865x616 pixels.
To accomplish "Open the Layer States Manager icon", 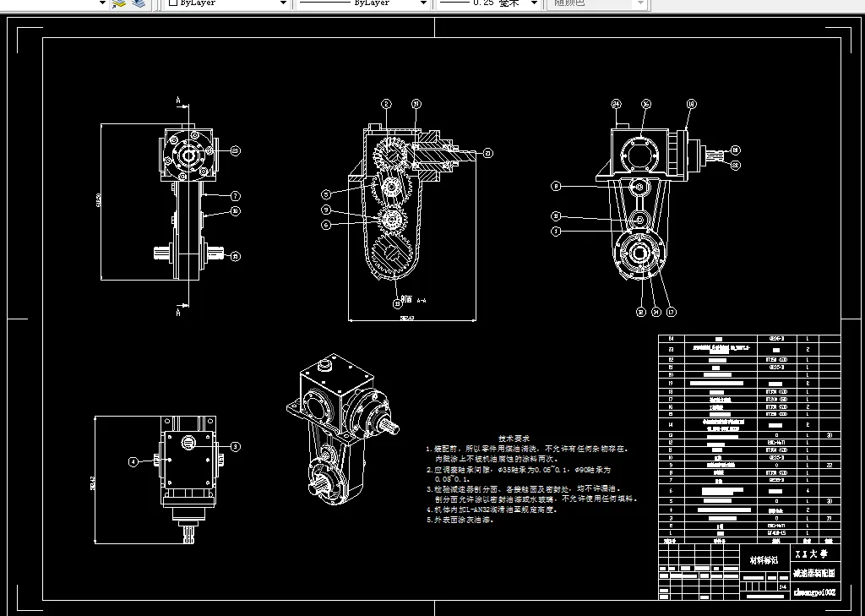I will pyautogui.click(x=139, y=3).
